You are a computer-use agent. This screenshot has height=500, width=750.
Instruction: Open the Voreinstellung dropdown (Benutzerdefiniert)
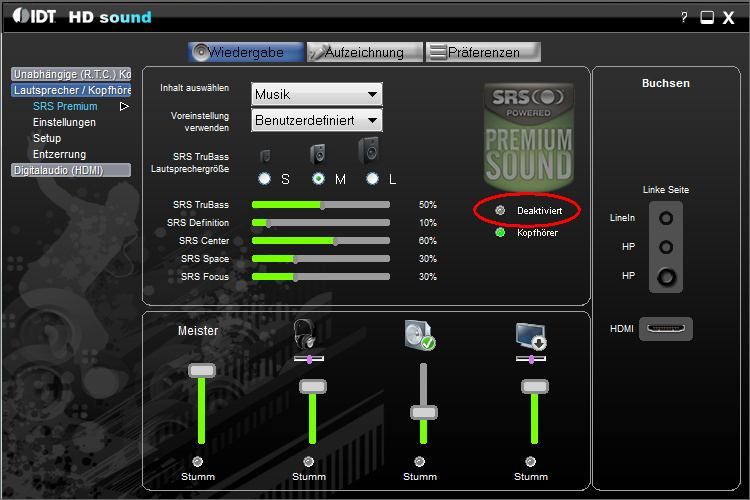(317, 120)
